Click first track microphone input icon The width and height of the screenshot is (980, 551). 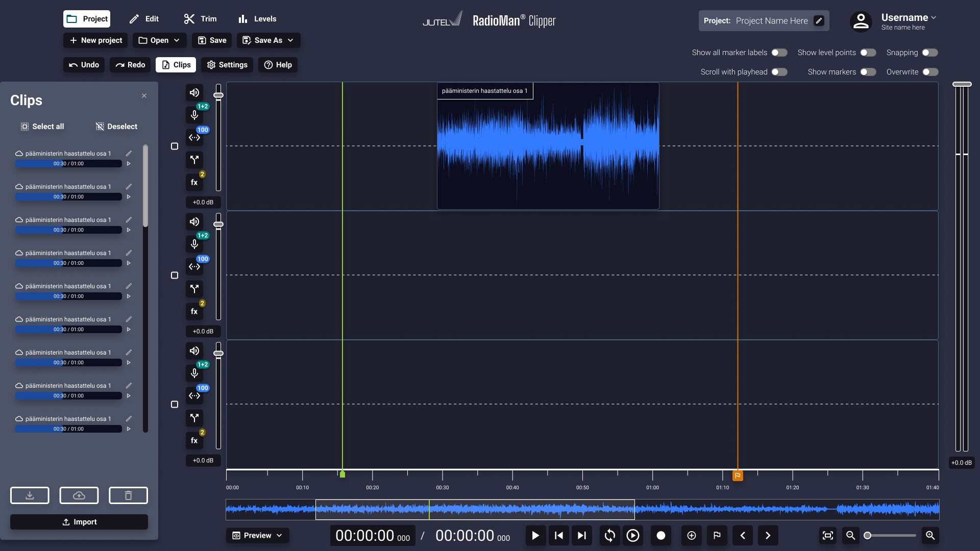(194, 115)
